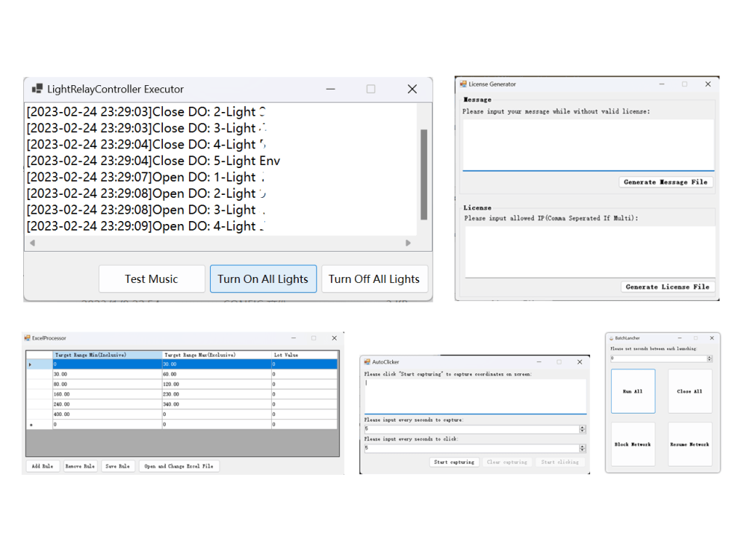The height and width of the screenshot is (560, 747).
Task: Click the Start capturing button
Action: point(454,462)
